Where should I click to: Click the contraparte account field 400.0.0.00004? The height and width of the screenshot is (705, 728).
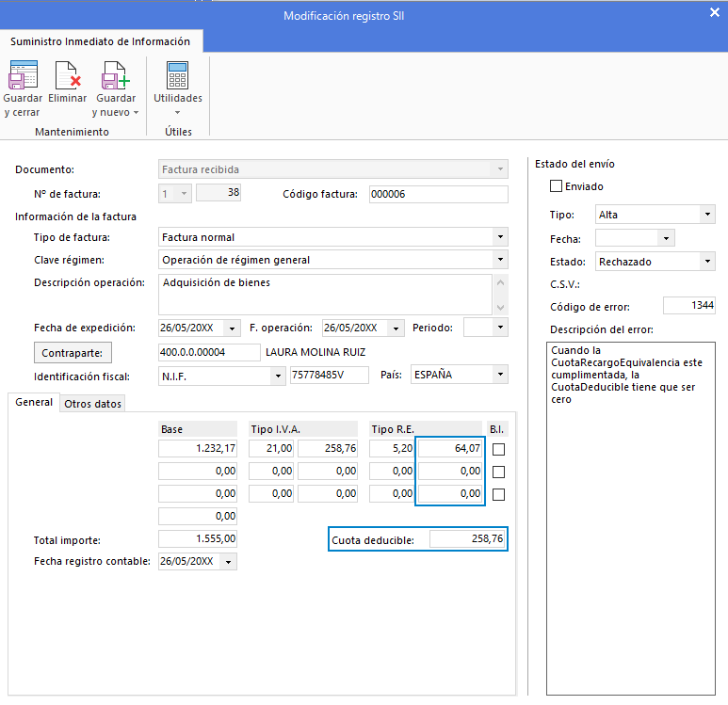coord(209,352)
